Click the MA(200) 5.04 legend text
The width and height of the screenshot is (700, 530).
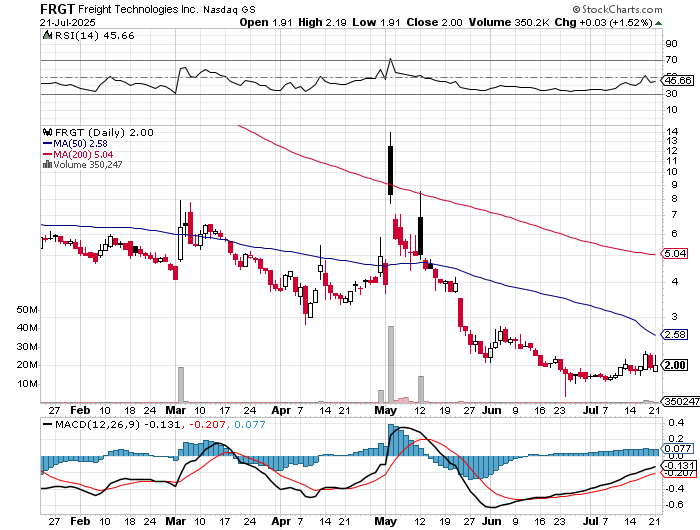point(83,154)
